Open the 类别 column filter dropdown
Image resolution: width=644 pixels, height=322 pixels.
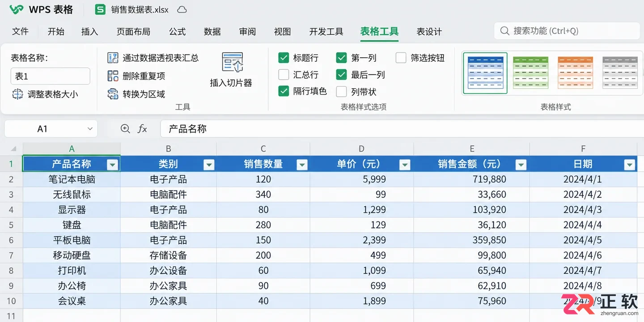click(209, 165)
